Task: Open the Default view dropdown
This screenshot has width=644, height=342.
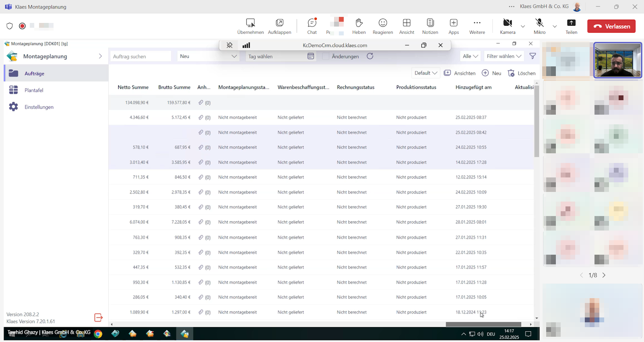Action: click(x=426, y=73)
